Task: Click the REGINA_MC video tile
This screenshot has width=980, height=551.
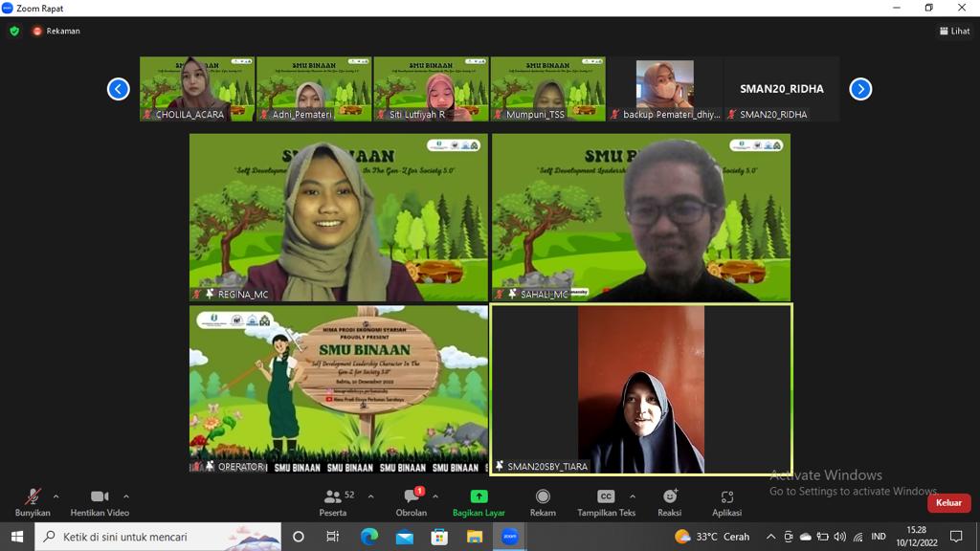Action: coord(339,217)
